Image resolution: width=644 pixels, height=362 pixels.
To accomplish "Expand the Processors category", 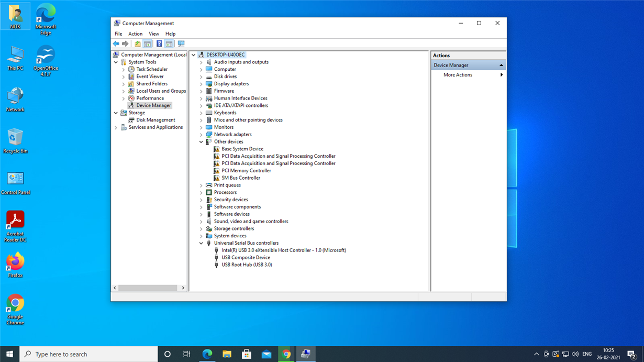I will (x=201, y=192).
